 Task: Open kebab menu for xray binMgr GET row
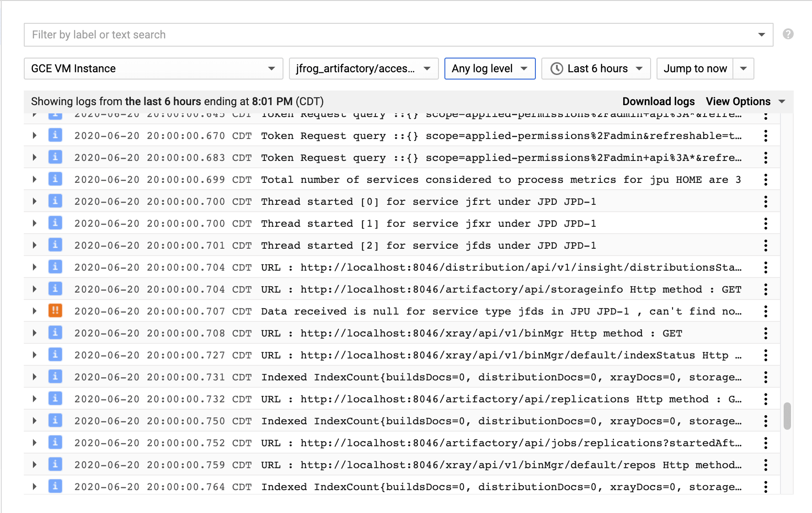[765, 333]
